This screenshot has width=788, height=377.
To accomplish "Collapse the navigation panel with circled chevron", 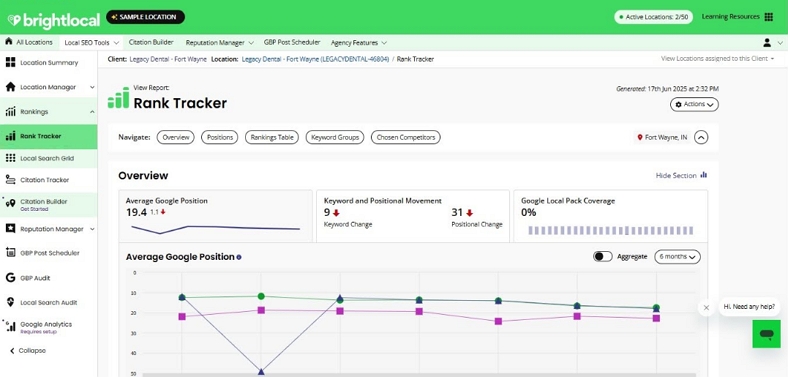I will (x=701, y=137).
